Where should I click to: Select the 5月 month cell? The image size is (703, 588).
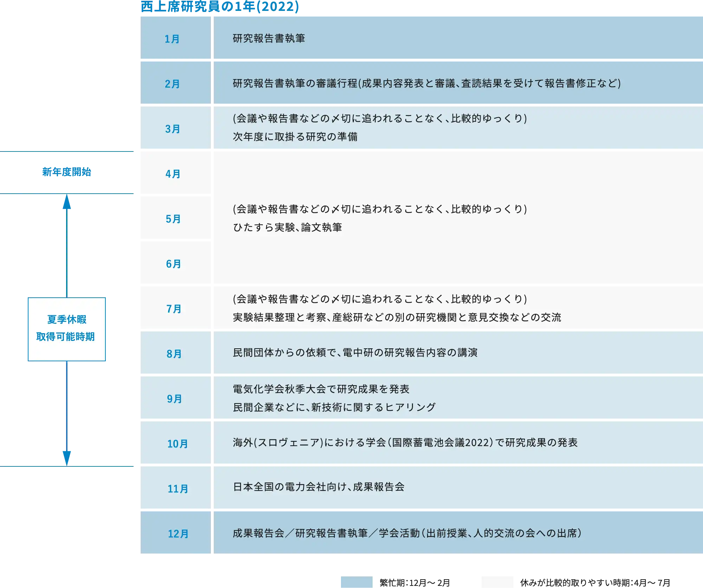(176, 218)
